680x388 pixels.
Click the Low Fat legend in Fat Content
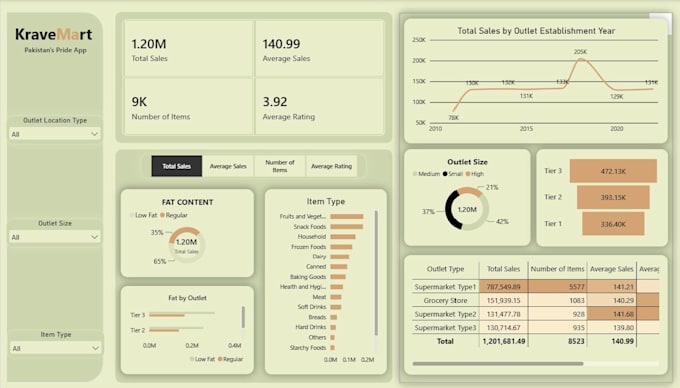point(143,215)
